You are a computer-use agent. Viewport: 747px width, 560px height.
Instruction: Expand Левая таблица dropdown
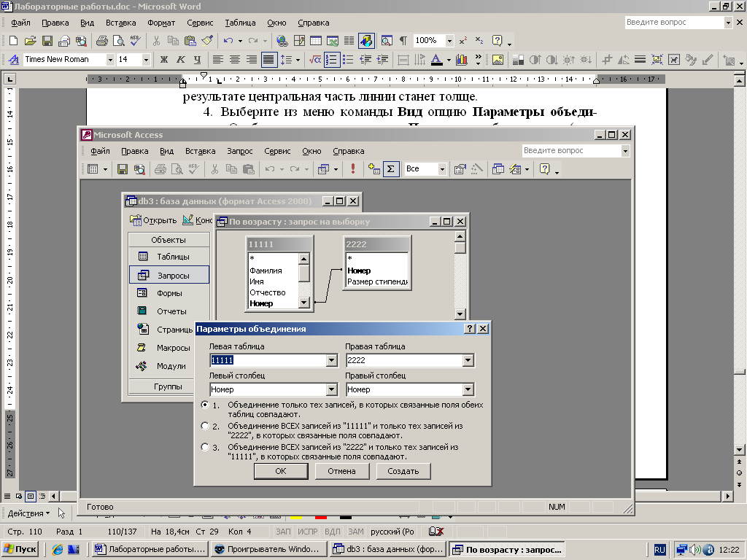click(x=332, y=360)
